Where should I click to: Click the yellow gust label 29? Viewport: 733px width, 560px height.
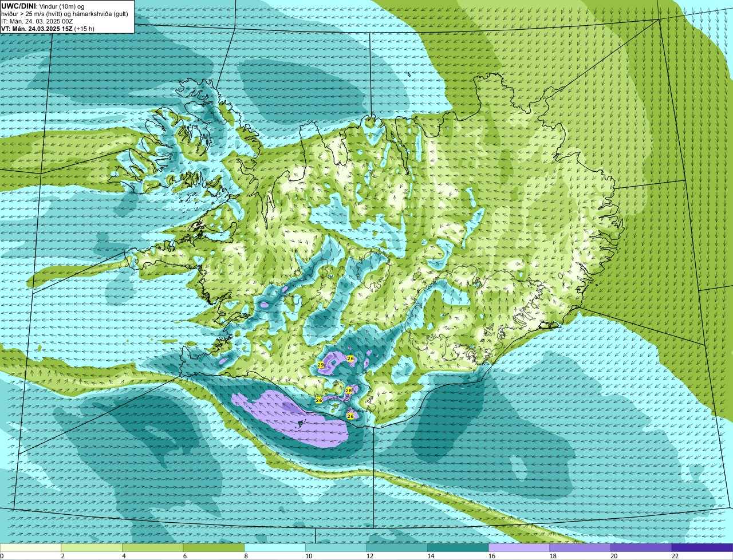coord(321,365)
